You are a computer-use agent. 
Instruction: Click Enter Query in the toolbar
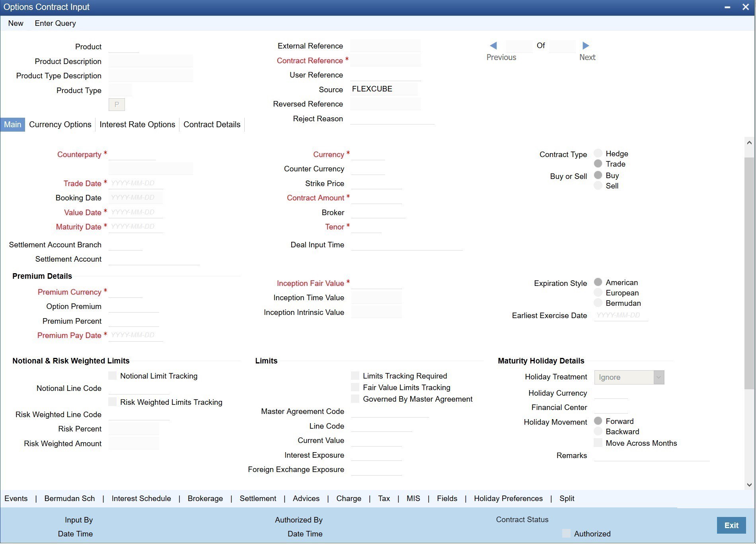55,23
